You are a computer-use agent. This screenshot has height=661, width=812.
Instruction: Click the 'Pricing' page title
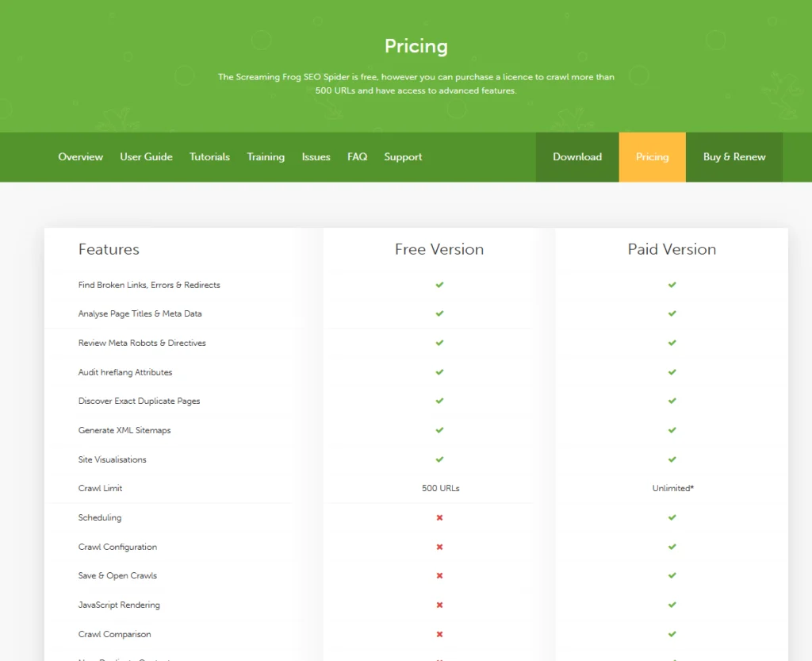point(416,46)
